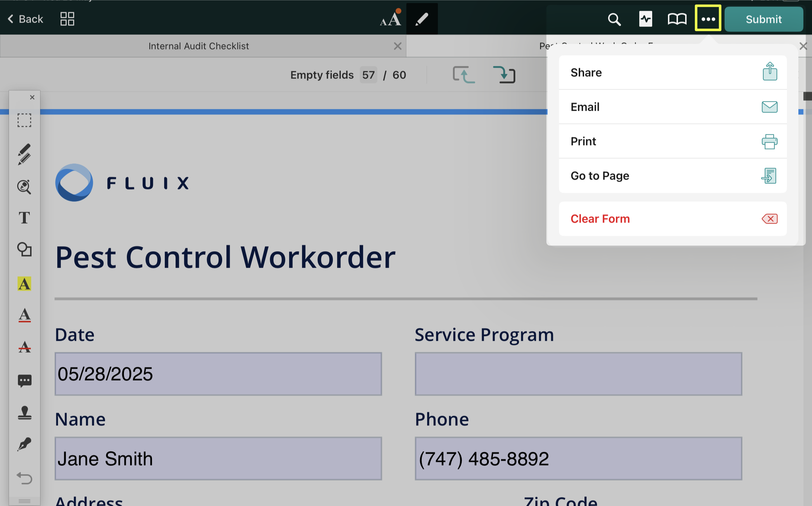The width and height of the screenshot is (812, 506).
Task: Select the marquee selection tool
Action: 24,120
